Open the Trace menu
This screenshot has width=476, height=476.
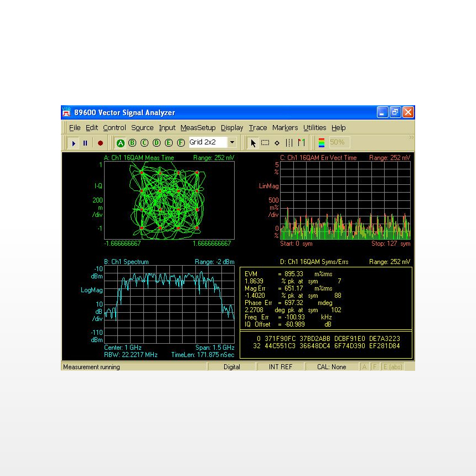pos(258,128)
